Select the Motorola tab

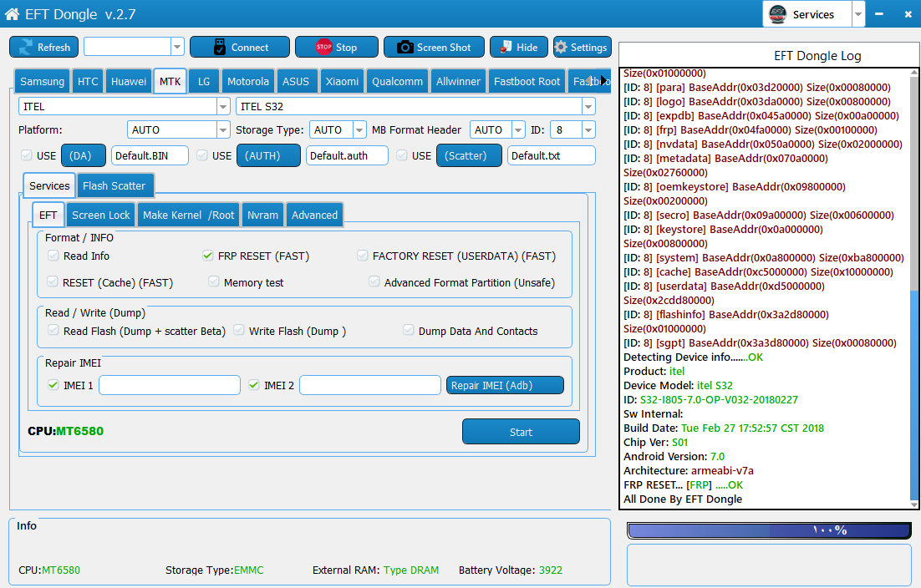coord(248,81)
